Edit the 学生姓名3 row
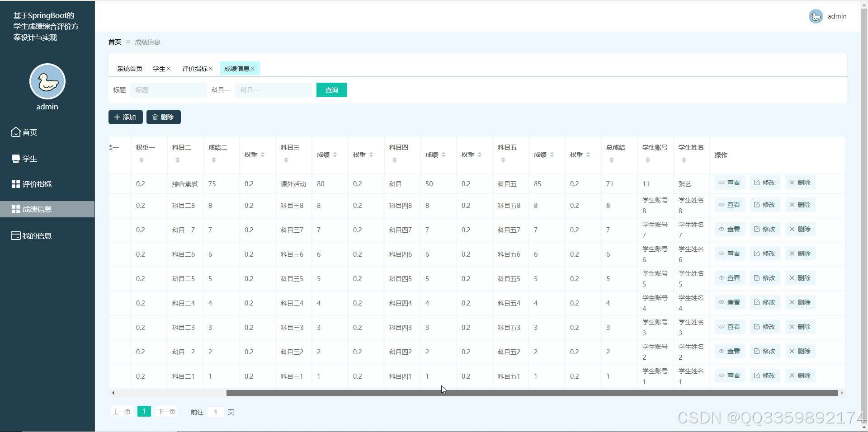 (x=764, y=327)
